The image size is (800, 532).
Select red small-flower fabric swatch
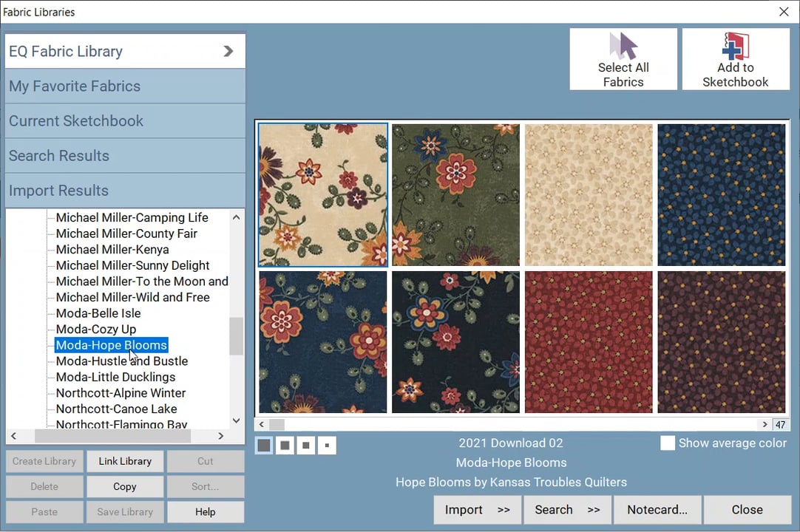(589, 342)
